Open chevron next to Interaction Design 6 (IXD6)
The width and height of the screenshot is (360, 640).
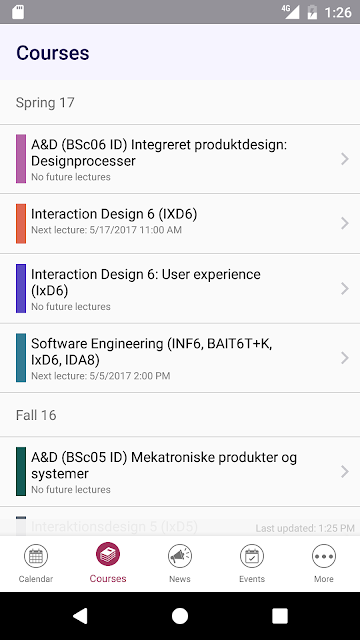[345, 223]
